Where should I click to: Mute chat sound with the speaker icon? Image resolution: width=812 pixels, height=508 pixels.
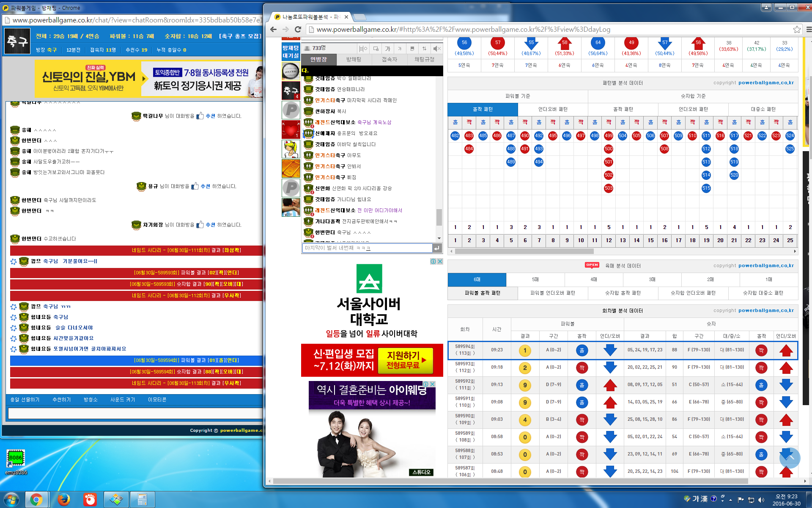[437, 48]
